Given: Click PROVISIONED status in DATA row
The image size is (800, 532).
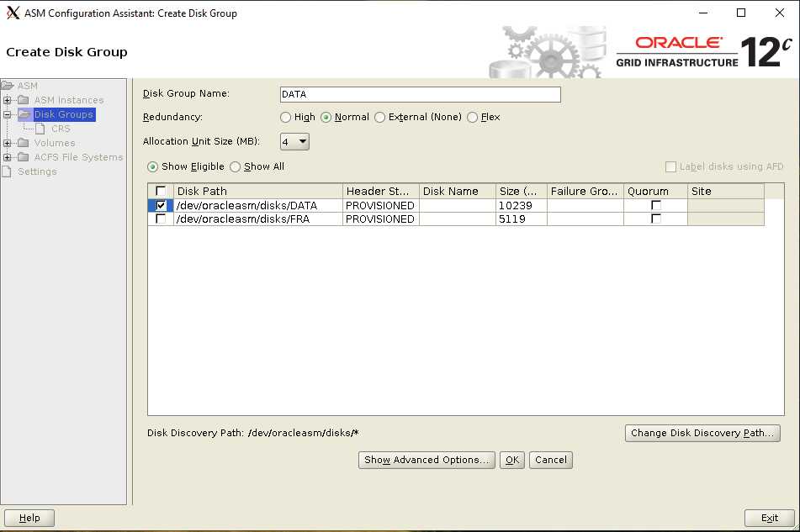Looking at the screenshot, I should point(380,205).
